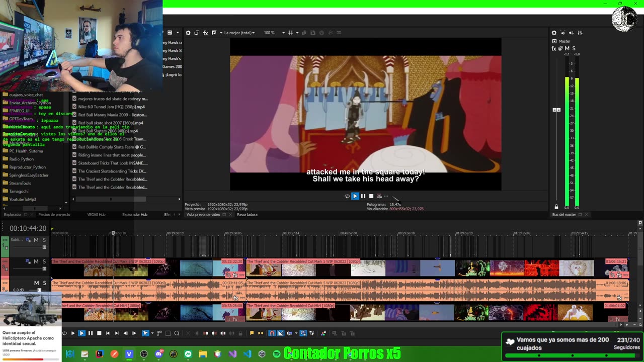Open video output FX in preview toolbar
This screenshot has width=644, height=362.
pos(205,33)
